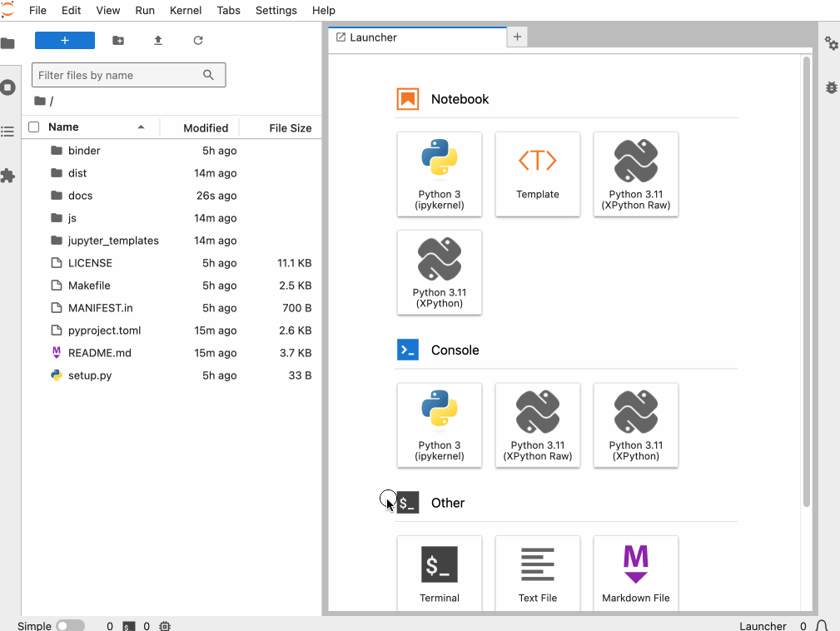Click the blue New Launcher plus button
Screen dimensions: 840x631
64,39
